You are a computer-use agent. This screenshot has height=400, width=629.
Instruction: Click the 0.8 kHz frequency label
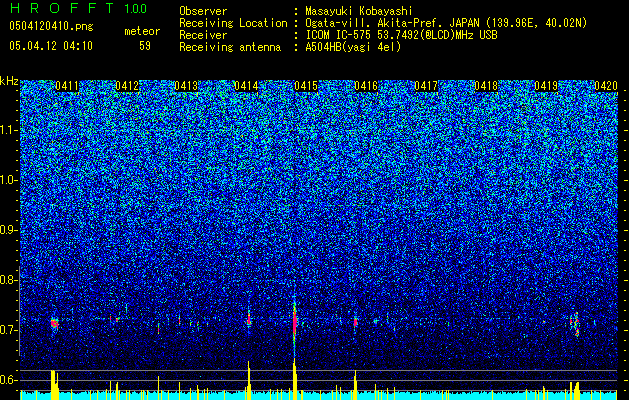[9, 280]
